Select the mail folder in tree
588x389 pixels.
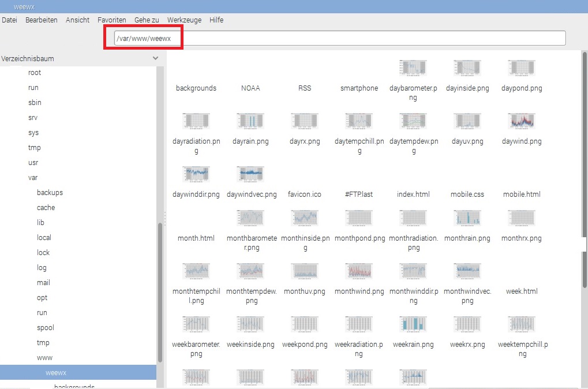pyautogui.click(x=43, y=283)
